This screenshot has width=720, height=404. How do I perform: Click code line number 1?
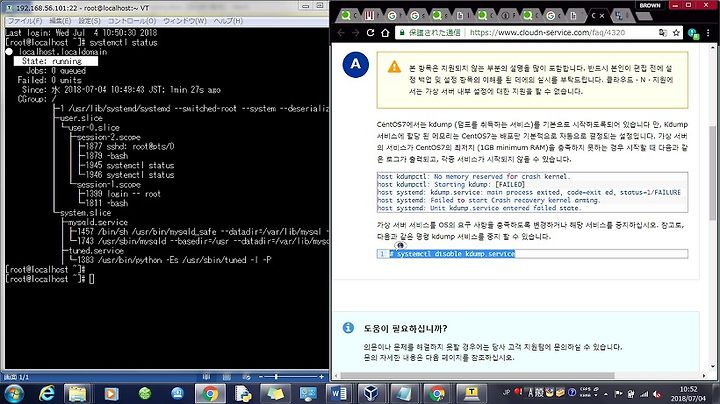click(x=382, y=253)
